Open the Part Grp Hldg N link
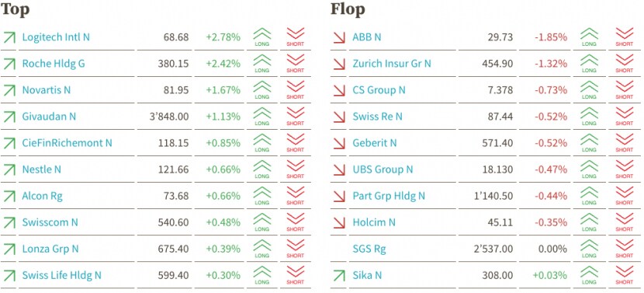Screen dimensions: 644x293 point(389,196)
